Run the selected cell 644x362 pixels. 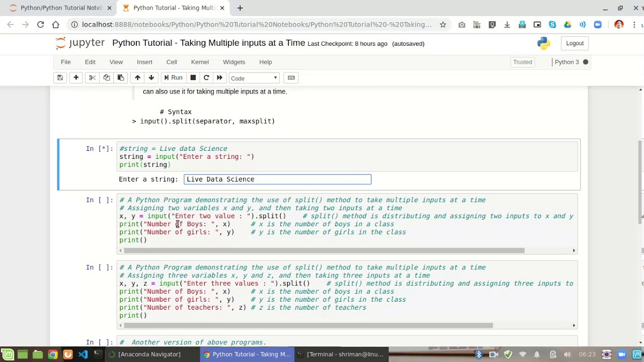click(173, 78)
